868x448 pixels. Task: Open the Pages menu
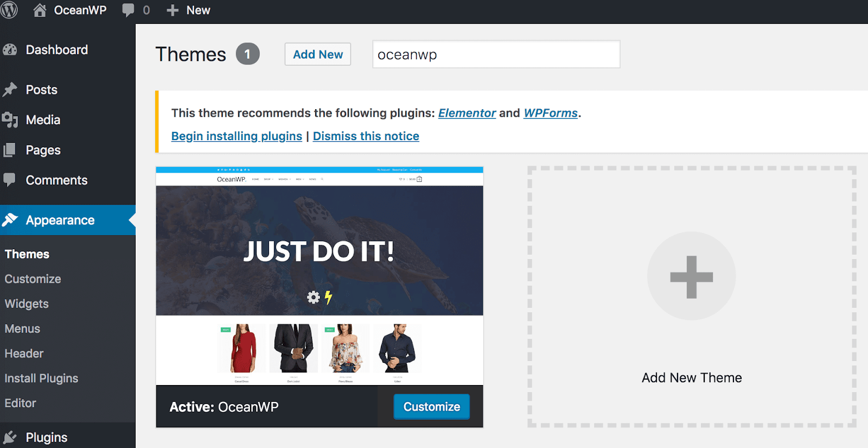coord(43,150)
